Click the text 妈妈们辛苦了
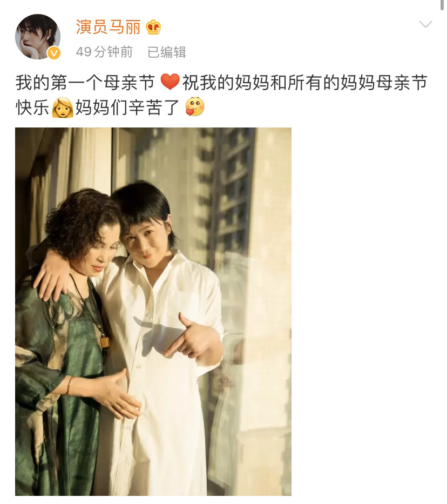 point(127,107)
